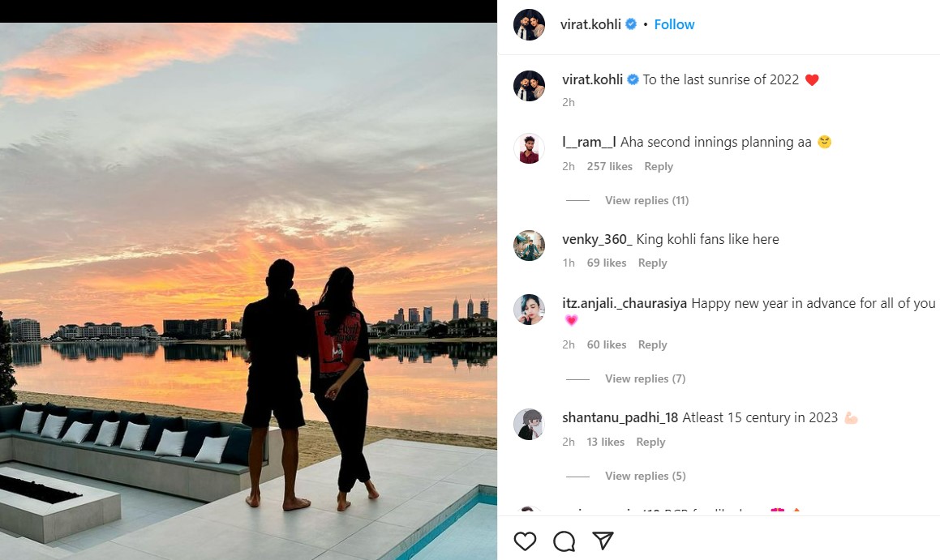
Task: Reply to venky_360_ comment
Action: tap(652, 263)
